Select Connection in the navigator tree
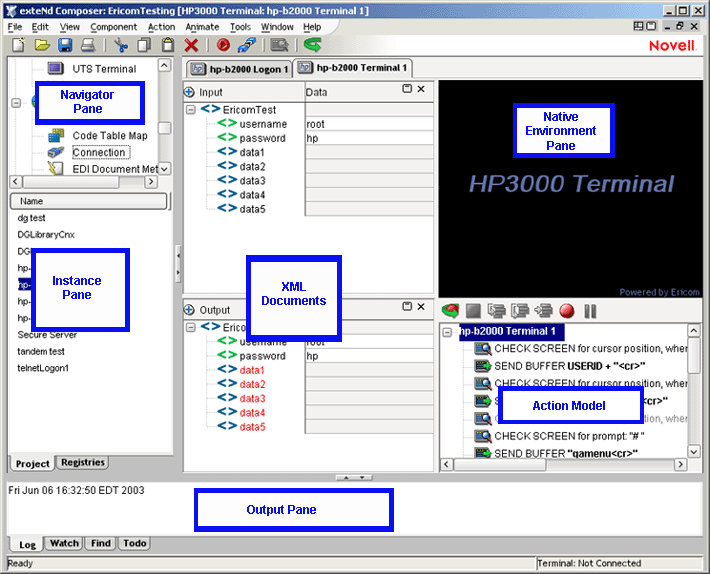This screenshot has height=574, width=710. [x=99, y=152]
